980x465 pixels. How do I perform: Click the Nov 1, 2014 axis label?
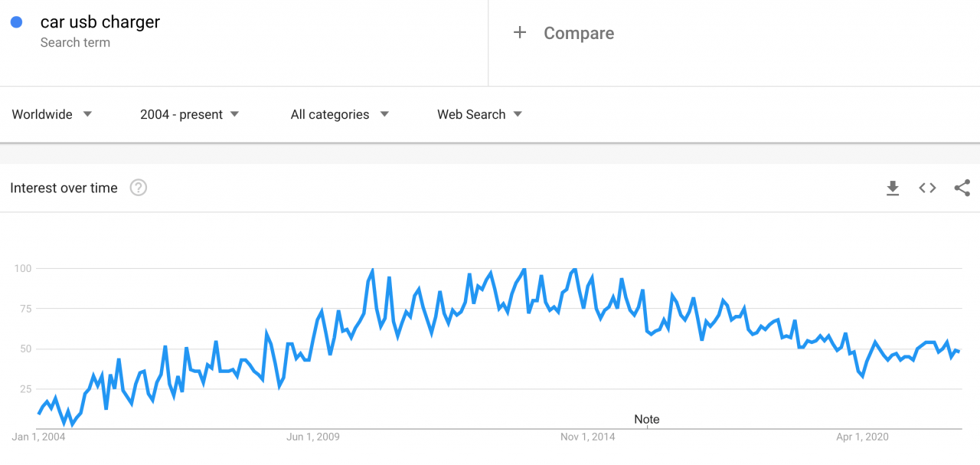click(587, 437)
